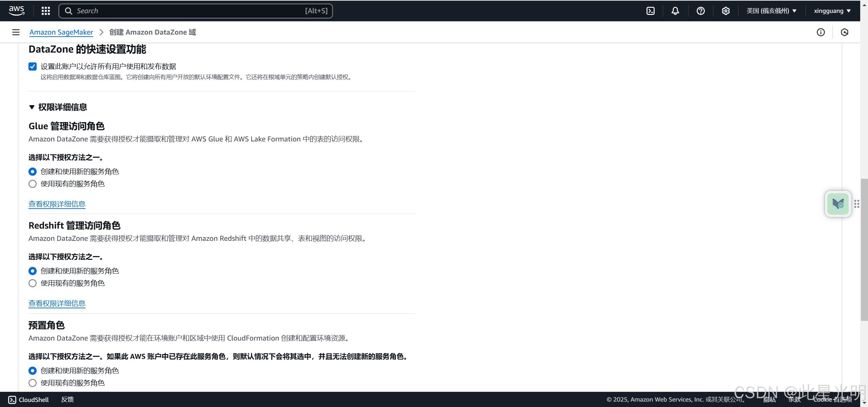Click into the top Search field
This screenshot has width=868, height=407.
click(x=190, y=11)
